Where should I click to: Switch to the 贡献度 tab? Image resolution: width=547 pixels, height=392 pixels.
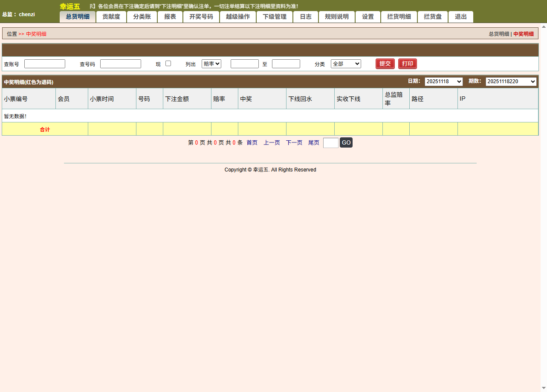tap(111, 17)
